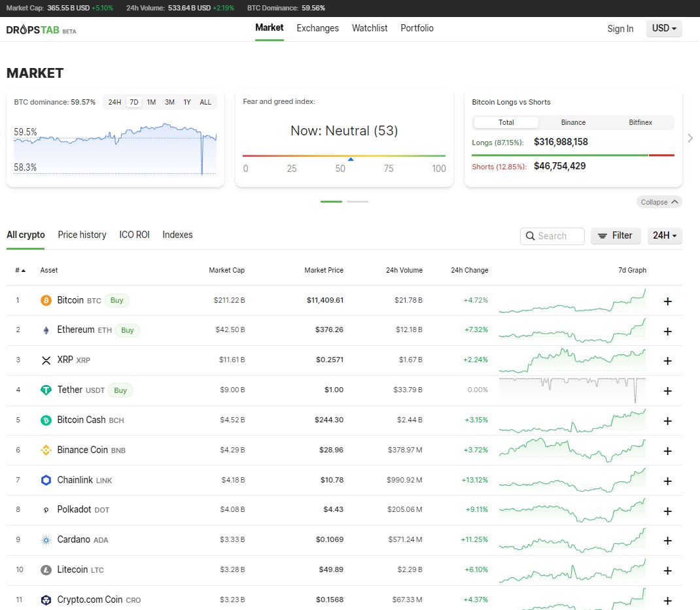
Task: Click the Chainlink asset name
Action: tap(75, 480)
